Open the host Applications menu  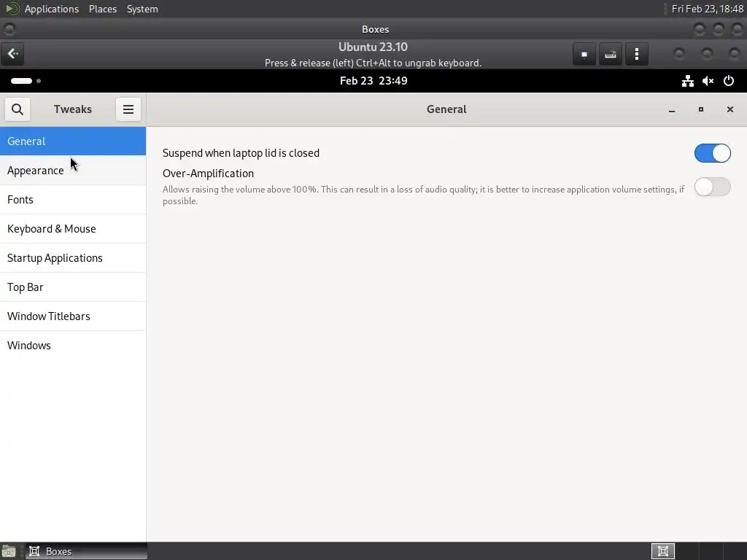tap(52, 9)
